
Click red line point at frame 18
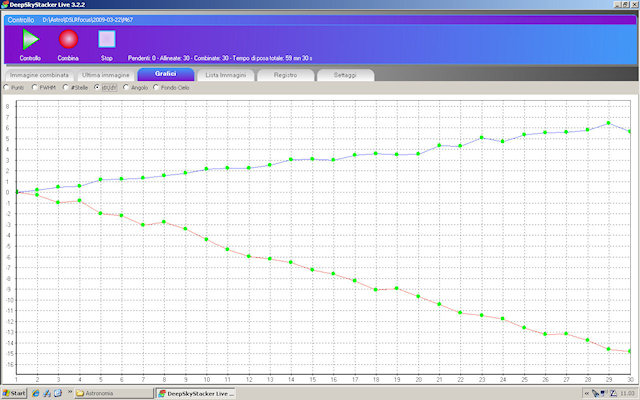376,289
